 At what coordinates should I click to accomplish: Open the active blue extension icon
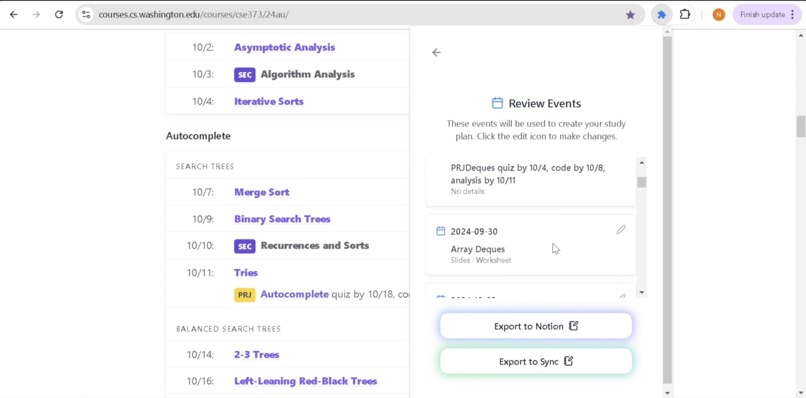point(662,14)
